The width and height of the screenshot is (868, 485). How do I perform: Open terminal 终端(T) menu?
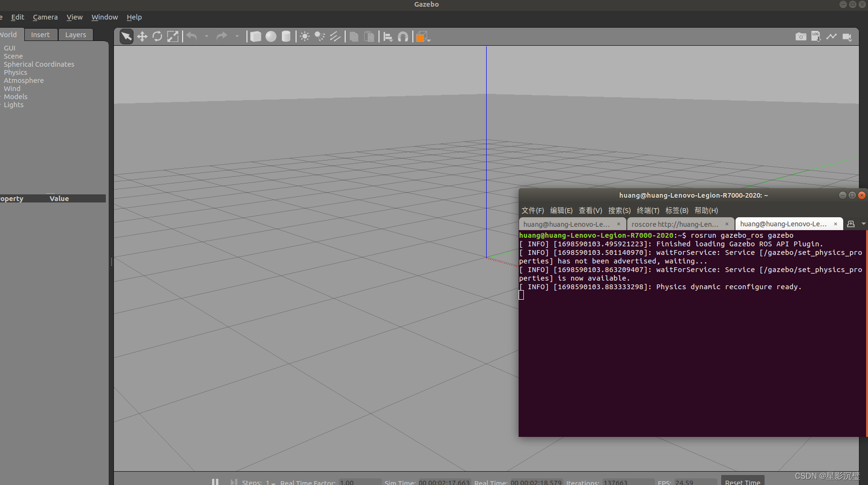pyautogui.click(x=648, y=211)
